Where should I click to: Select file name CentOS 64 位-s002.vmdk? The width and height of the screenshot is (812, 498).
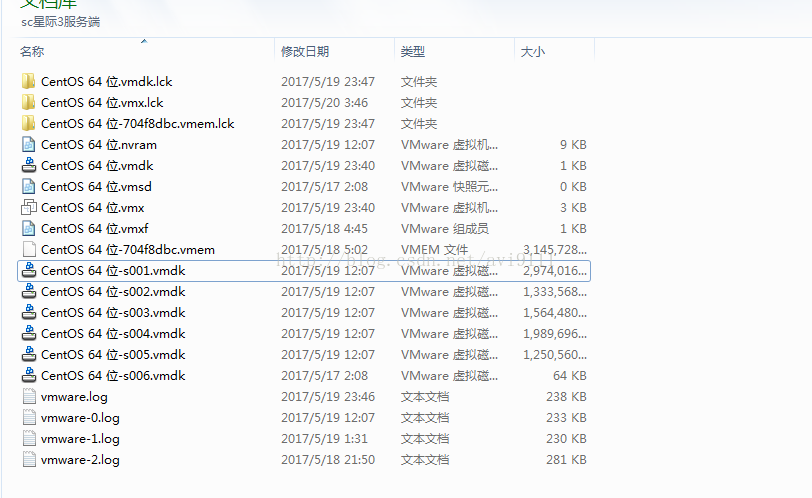pos(113,291)
